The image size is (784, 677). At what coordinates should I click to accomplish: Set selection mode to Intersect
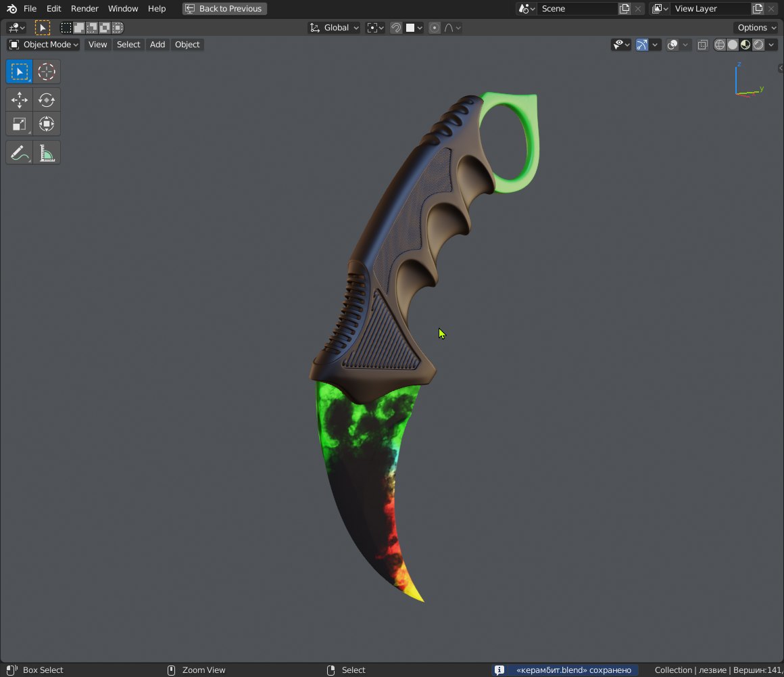point(118,28)
